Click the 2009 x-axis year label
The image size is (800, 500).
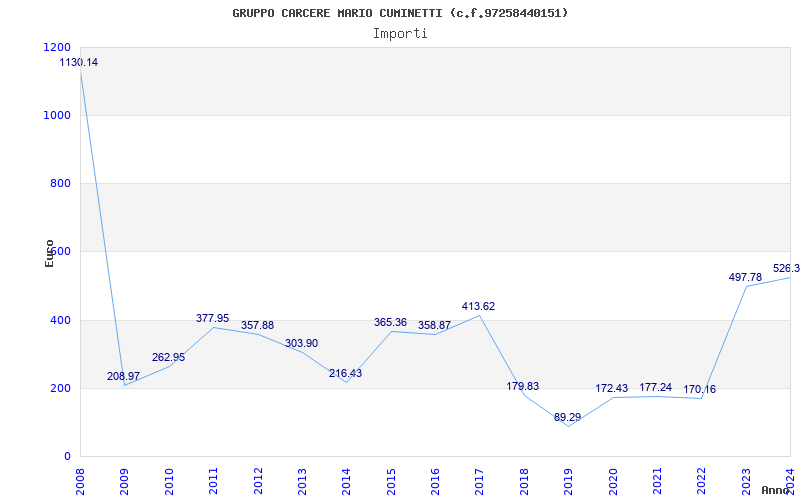(x=124, y=481)
